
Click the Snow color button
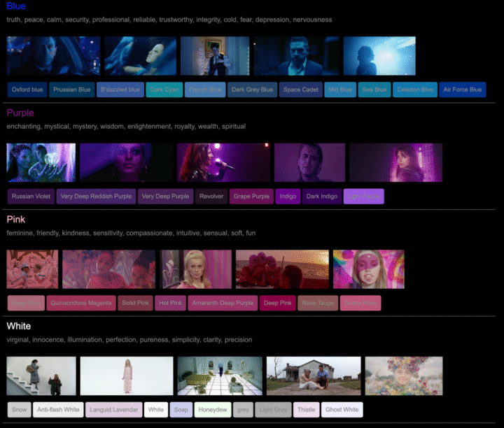(x=20, y=409)
